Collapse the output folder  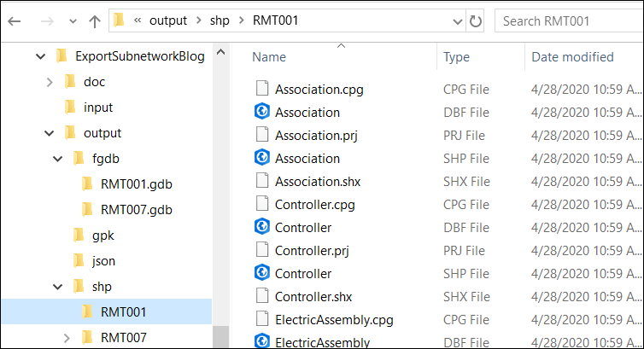tap(49, 133)
